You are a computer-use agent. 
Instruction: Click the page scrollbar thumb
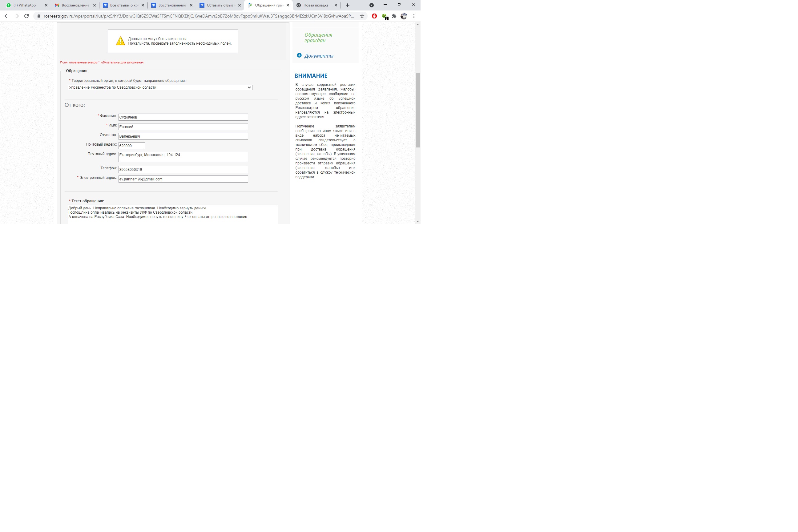pyautogui.click(x=418, y=110)
